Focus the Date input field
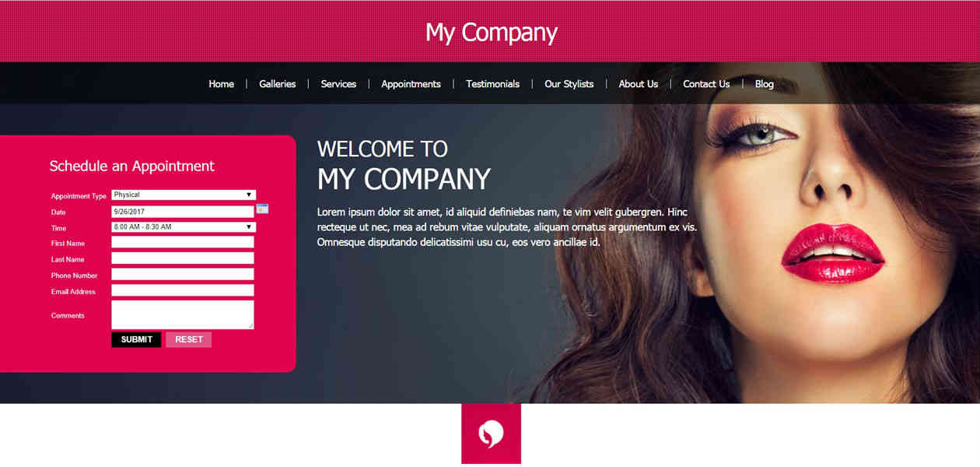Screen dimensions: 980x467 (183, 212)
